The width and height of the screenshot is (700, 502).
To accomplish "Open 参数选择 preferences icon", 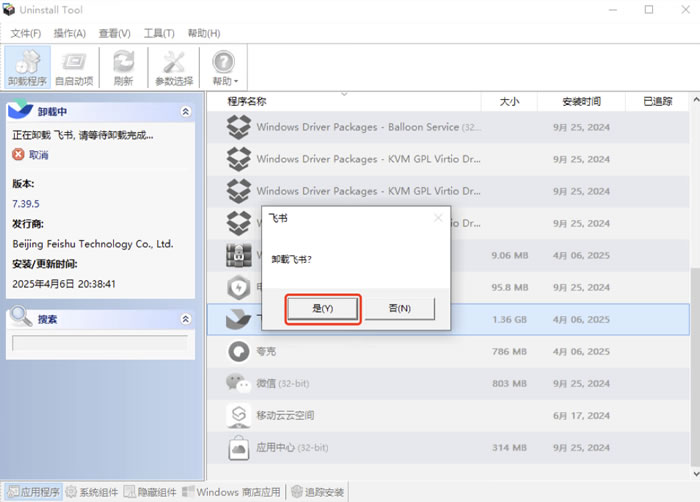I will tap(174, 62).
